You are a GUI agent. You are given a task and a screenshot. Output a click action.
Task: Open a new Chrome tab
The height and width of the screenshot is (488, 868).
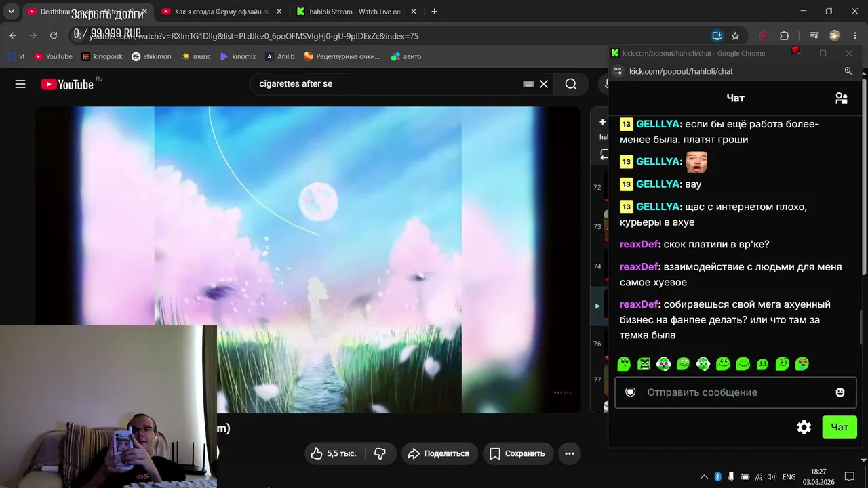(x=435, y=12)
